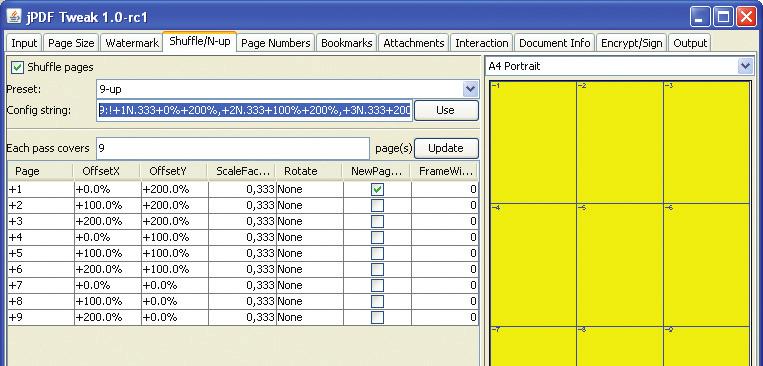763x366 pixels.
Task: Go to the Interaction tab
Action: point(481,43)
